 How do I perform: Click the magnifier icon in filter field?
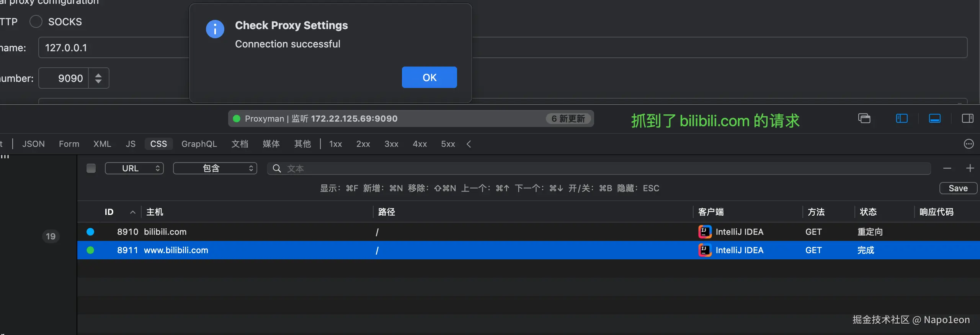[x=277, y=168]
